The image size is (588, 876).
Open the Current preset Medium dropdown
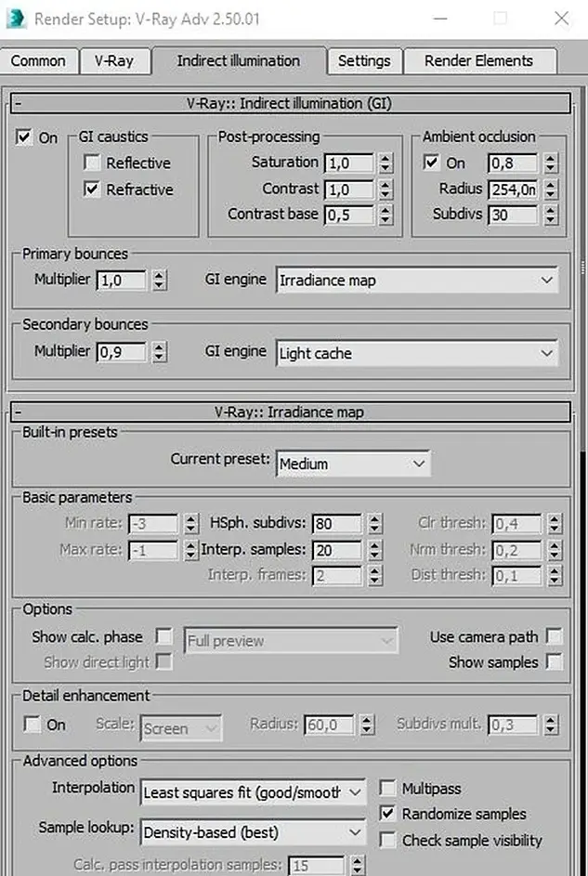click(x=353, y=463)
